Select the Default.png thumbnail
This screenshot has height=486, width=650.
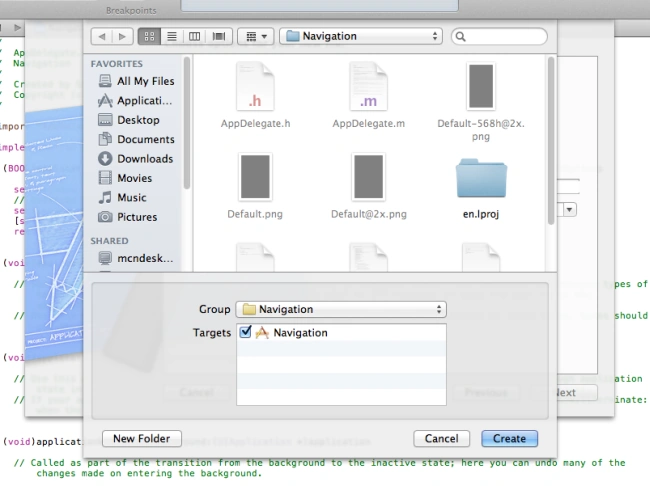point(255,177)
